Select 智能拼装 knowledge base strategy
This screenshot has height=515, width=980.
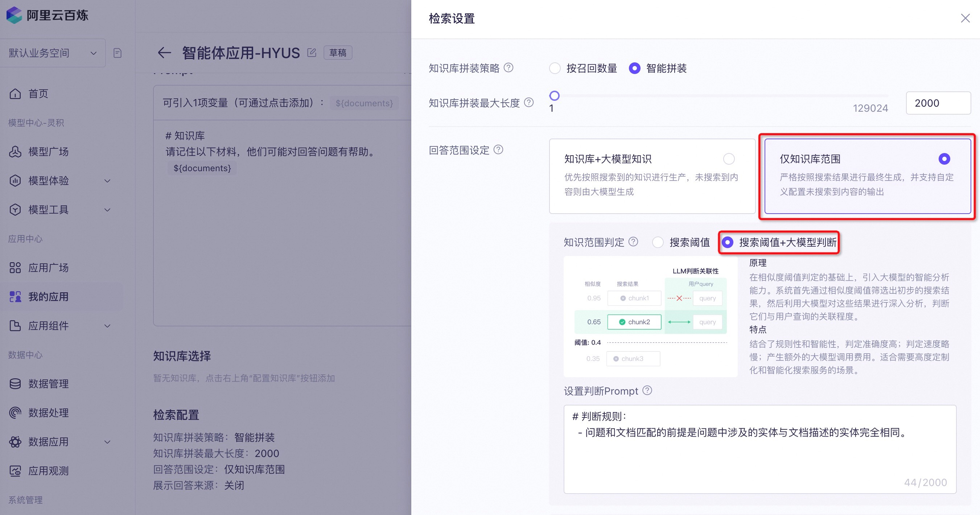637,69
